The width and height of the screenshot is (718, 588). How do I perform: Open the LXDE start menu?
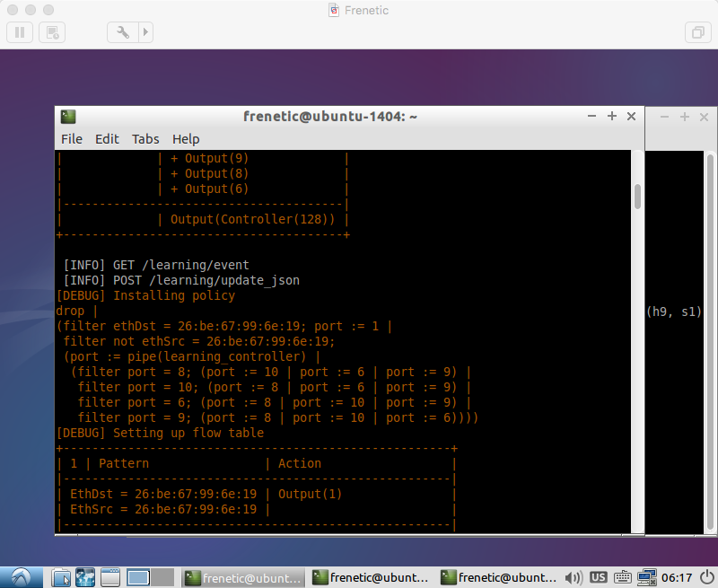click(x=21, y=577)
